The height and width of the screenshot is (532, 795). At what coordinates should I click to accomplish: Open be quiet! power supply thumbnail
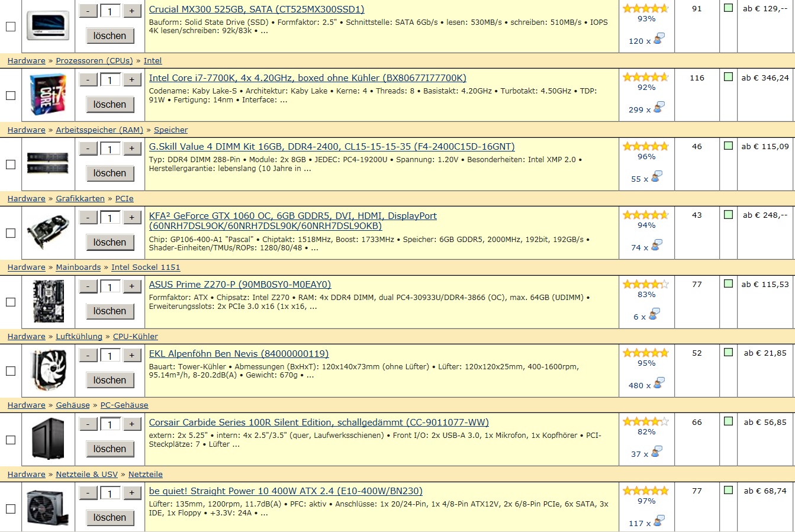48,508
